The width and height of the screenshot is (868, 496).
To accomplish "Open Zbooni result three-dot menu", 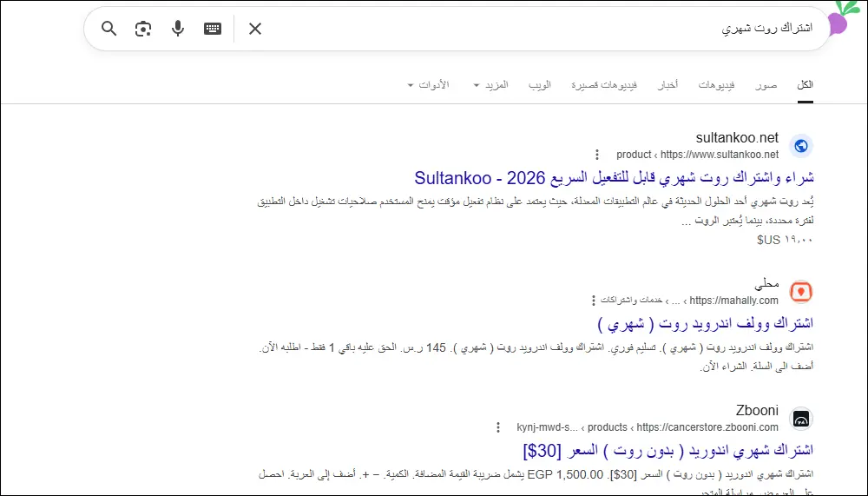I will coord(498,427).
